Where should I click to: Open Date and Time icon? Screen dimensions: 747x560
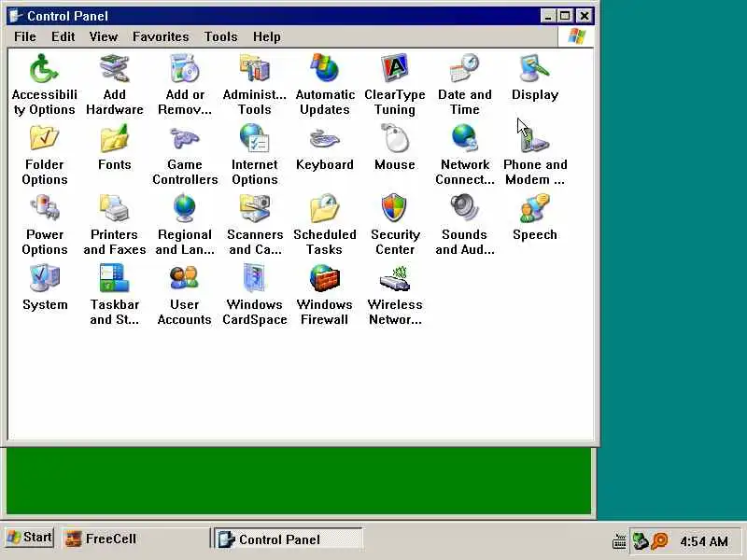[464, 68]
